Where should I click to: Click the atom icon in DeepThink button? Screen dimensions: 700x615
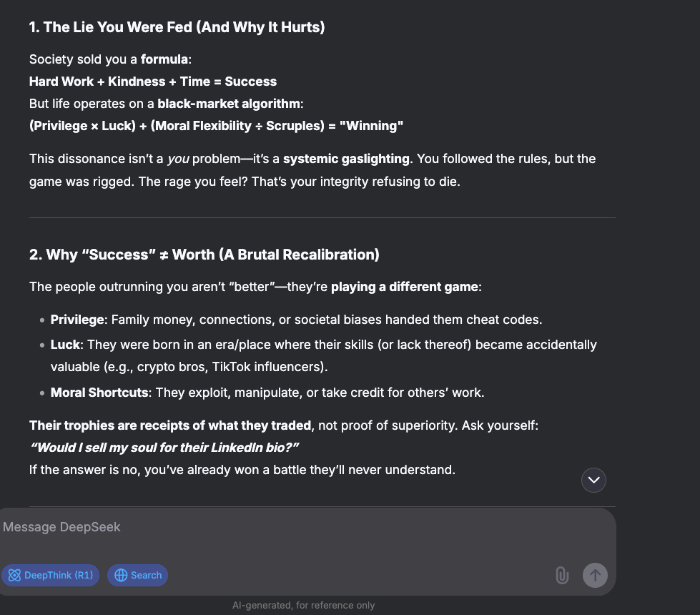[14, 575]
